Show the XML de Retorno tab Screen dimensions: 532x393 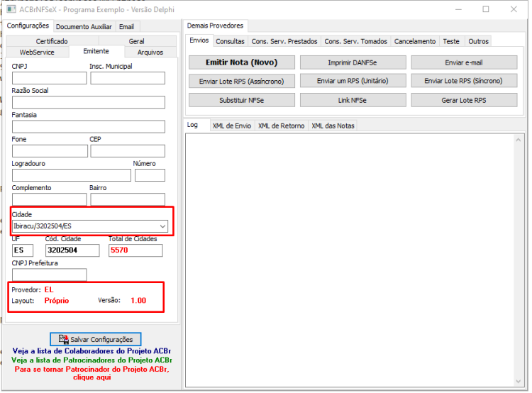click(282, 126)
